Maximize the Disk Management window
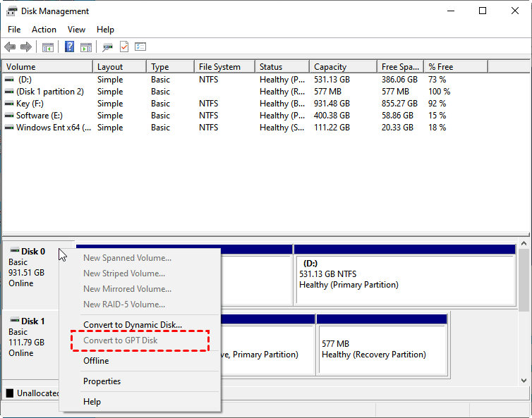Screen dimensions: 532x418 click(483, 11)
